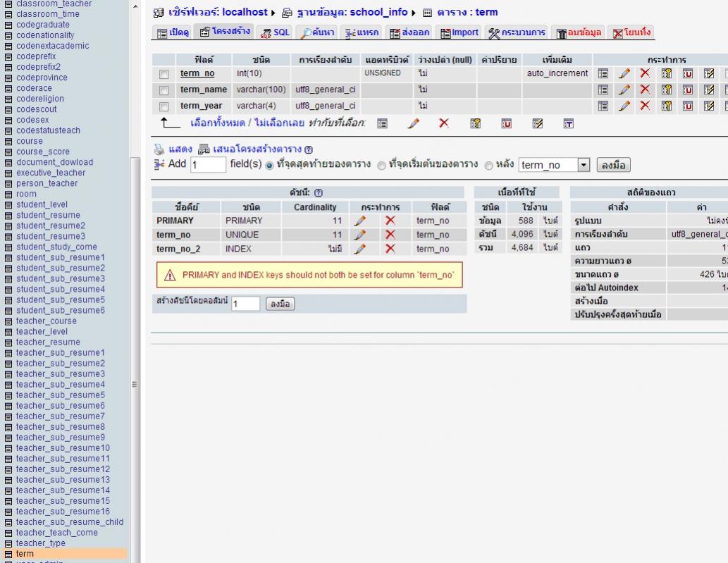Drop the term_no_2 index
Screen dimensions: 728x563
[x=390, y=248]
